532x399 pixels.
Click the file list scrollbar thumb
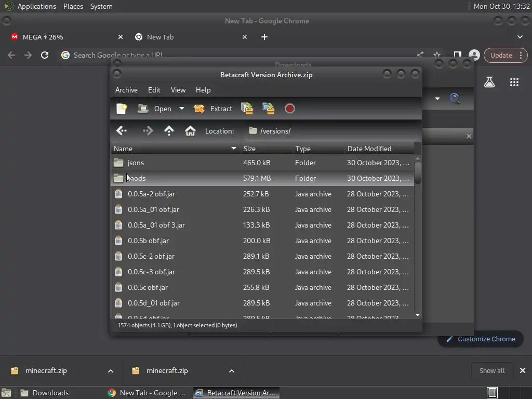[x=418, y=173]
